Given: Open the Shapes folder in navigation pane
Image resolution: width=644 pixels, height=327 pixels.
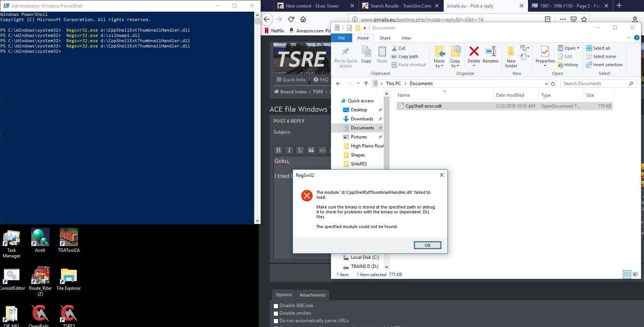Looking at the screenshot, I should point(354,155).
